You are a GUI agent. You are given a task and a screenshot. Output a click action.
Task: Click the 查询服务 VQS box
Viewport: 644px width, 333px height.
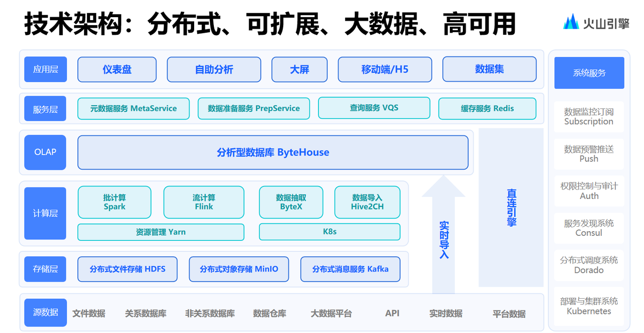pos(374,108)
